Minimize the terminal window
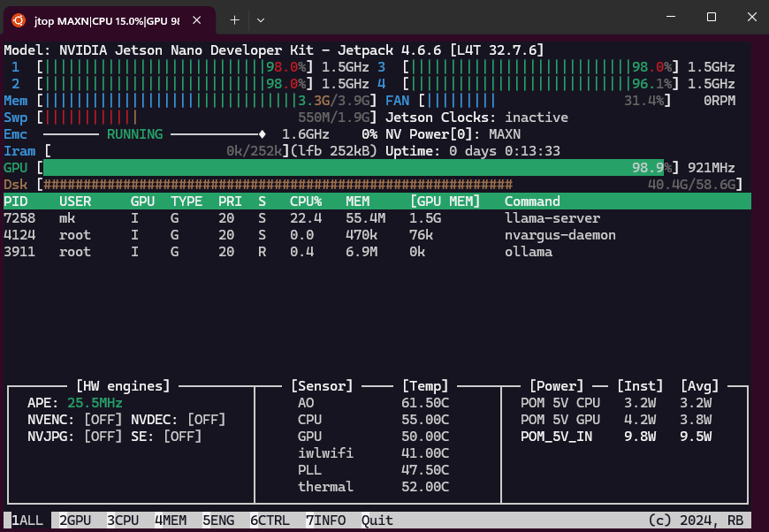This screenshot has height=532, width=769. (x=671, y=17)
